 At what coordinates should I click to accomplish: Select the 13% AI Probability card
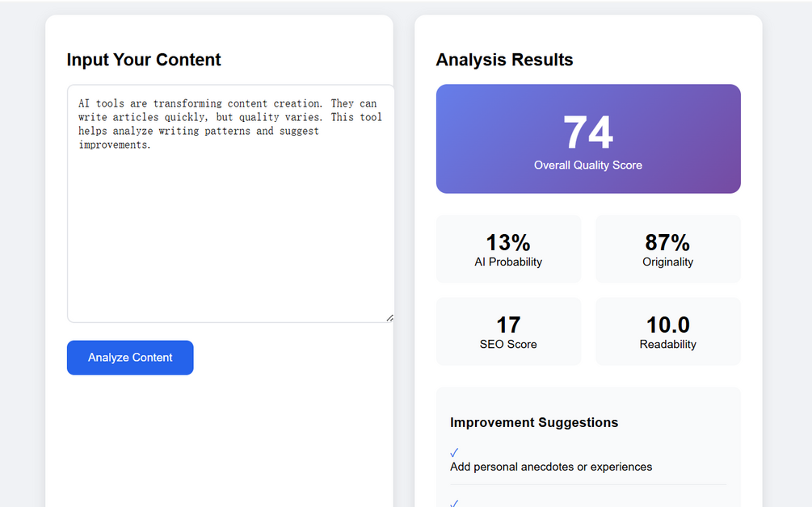click(508, 249)
